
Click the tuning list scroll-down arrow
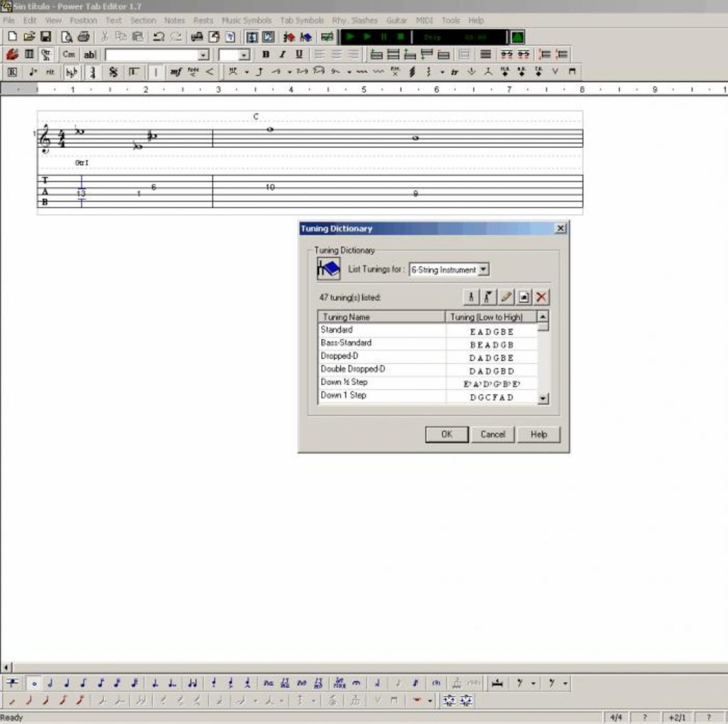pyautogui.click(x=542, y=398)
